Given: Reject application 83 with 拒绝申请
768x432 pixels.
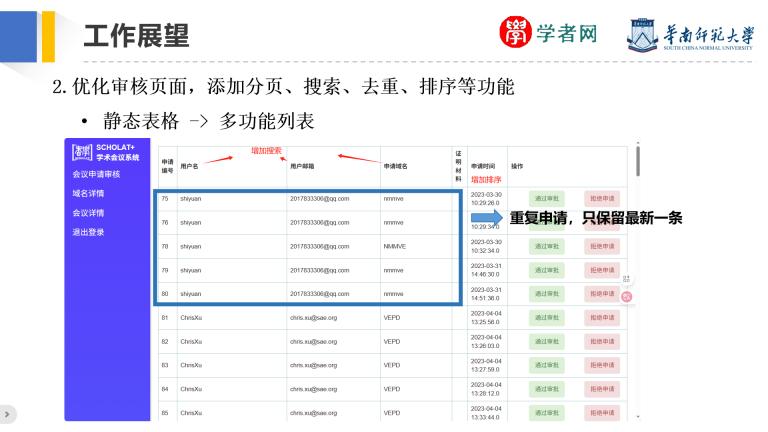Looking at the screenshot, I should pyautogui.click(x=603, y=365).
